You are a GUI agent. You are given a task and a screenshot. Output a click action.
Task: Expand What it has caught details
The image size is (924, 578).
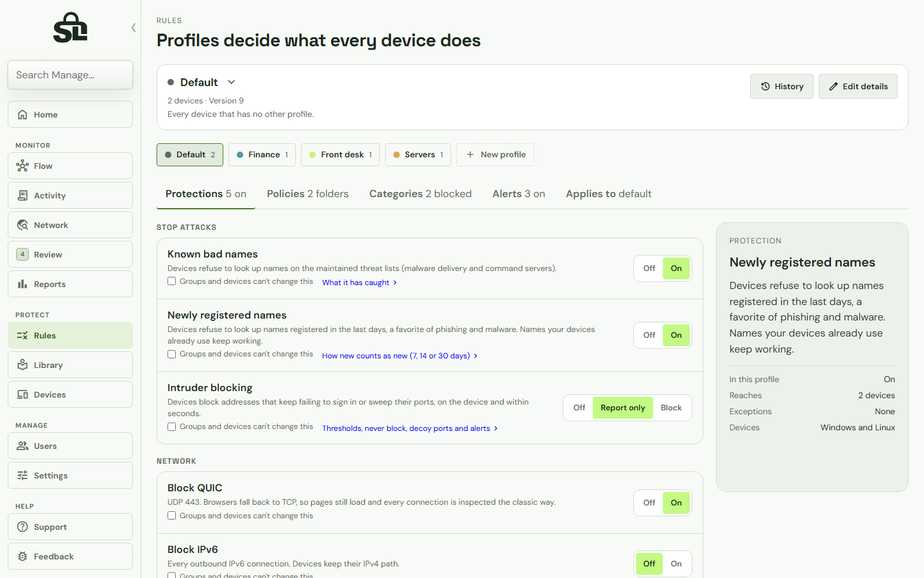[359, 283]
